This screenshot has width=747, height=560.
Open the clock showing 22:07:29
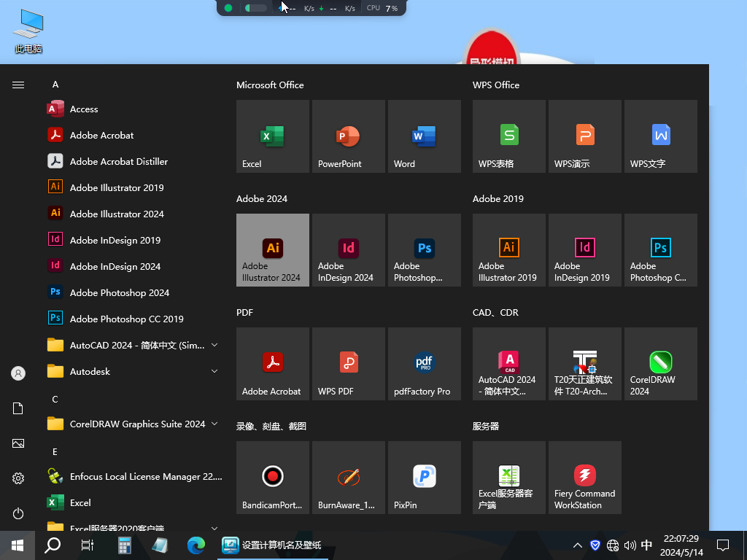click(x=681, y=545)
